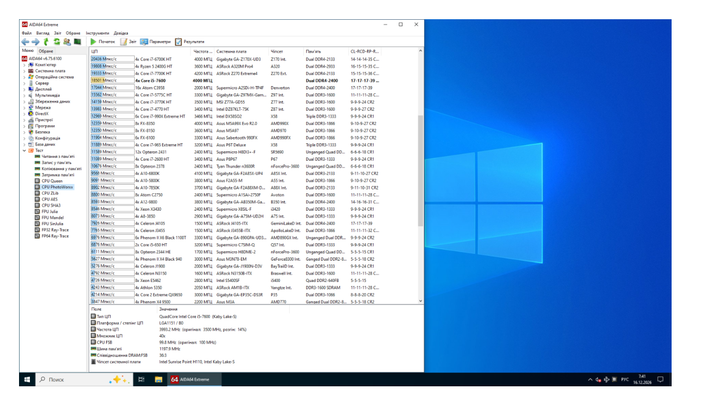
Task: Collapse the Тест tree node
Action: (x=24, y=150)
